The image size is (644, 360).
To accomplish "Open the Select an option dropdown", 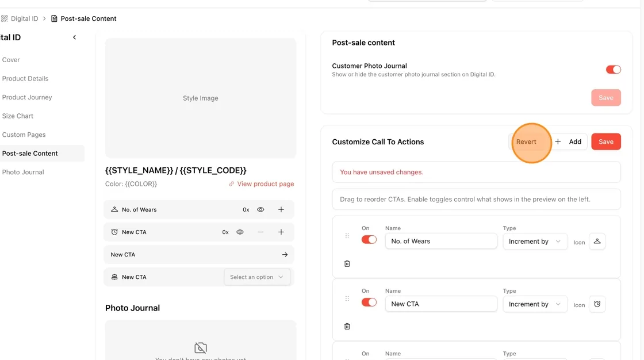I will pyautogui.click(x=256, y=277).
